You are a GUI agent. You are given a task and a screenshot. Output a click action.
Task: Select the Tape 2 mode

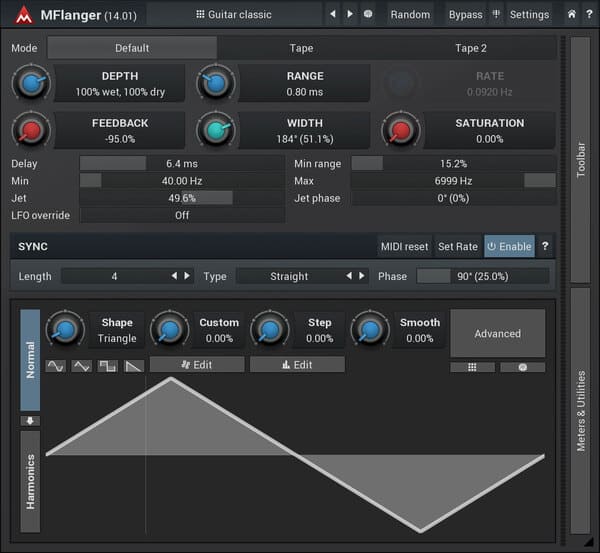click(471, 48)
